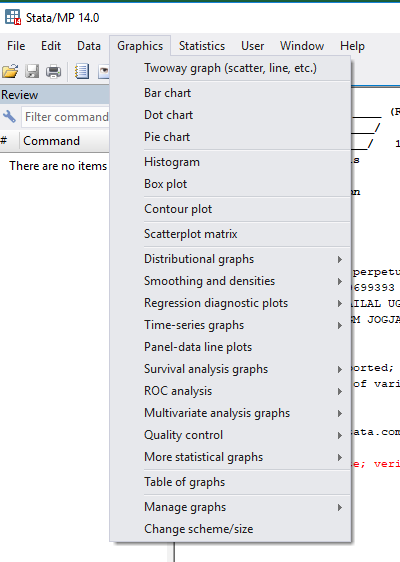Click the Open file toolbar icon
Viewport: 400px width, 562px height.
[x=10, y=71]
